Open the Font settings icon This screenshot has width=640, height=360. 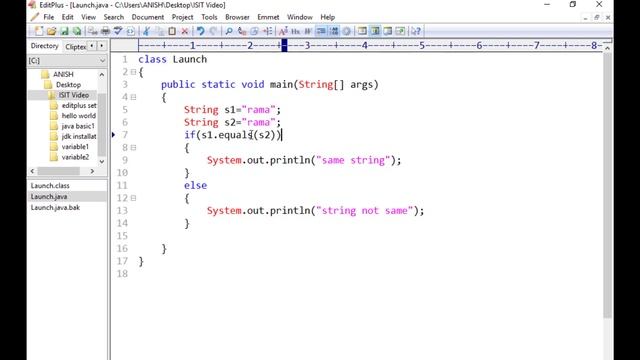point(283,31)
